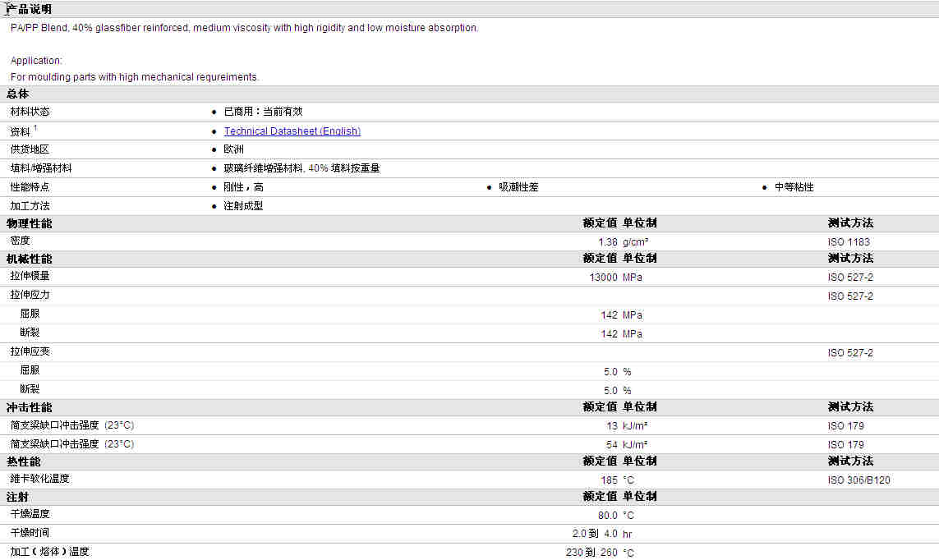Click the 冲击性能 section heading
Screen dimensions: 939x560
click(29, 407)
